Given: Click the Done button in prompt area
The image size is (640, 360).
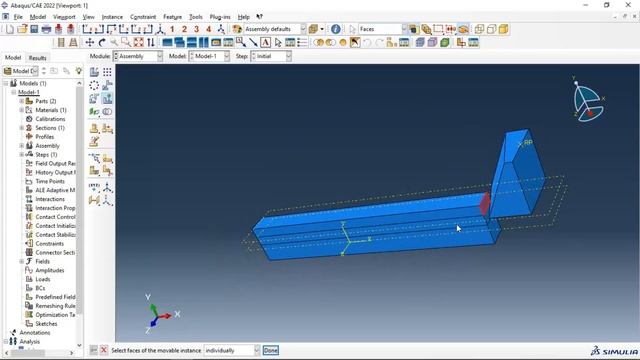Looking at the screenshot, I should pos(271,350).
